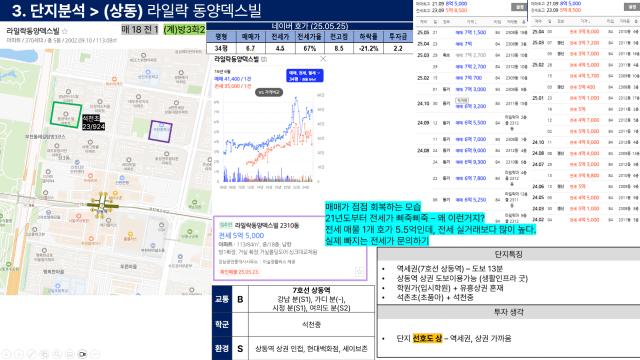This screenshot has width=640, height=360.
Task: Click the vs 가격비교 pill button
Action: pos(269,92)
